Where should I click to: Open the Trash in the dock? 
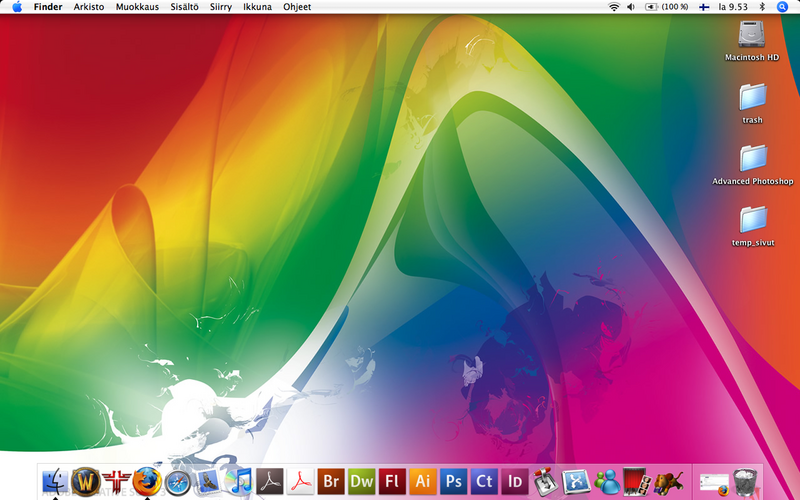pos(745,481)
